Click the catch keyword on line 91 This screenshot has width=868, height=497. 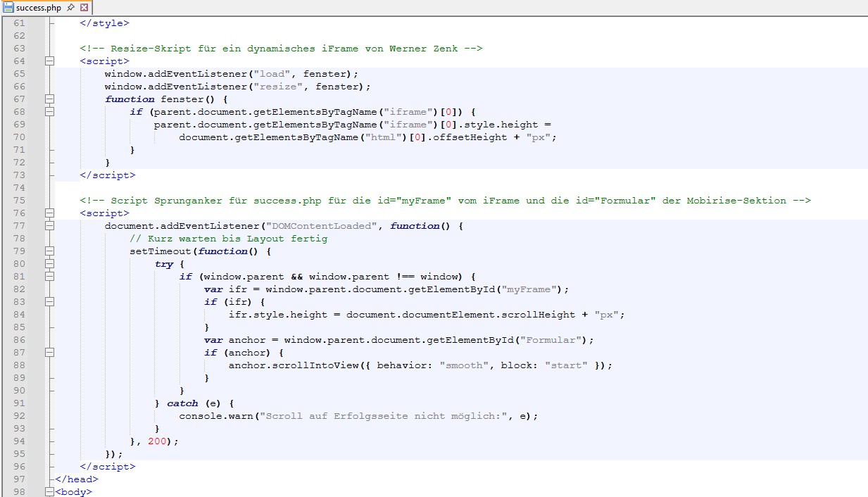tap(182, 403)
